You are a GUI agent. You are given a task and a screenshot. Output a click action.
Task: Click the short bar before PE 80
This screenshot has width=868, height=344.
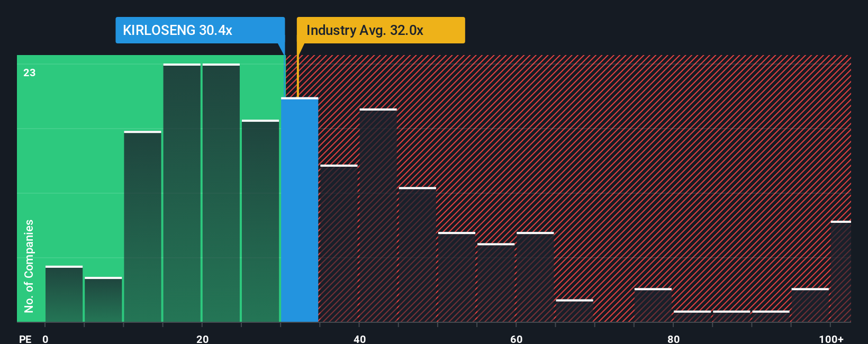[x=653, y=305]
